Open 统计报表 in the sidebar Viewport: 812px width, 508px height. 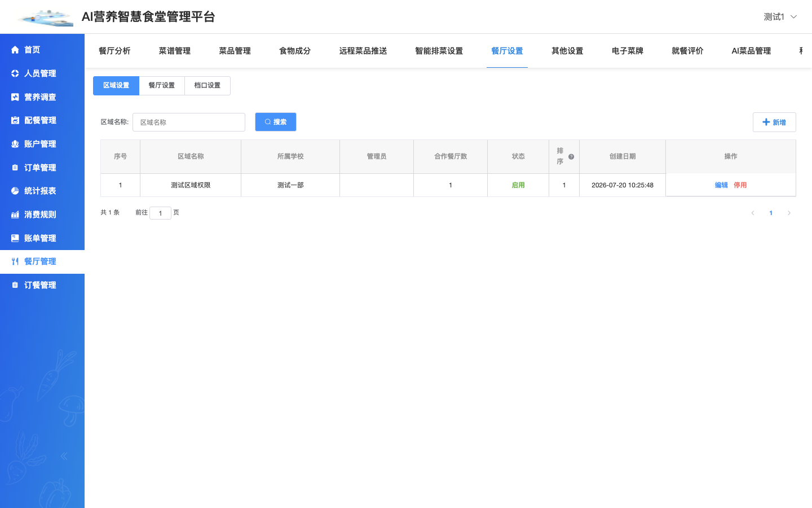click(42, 191)
